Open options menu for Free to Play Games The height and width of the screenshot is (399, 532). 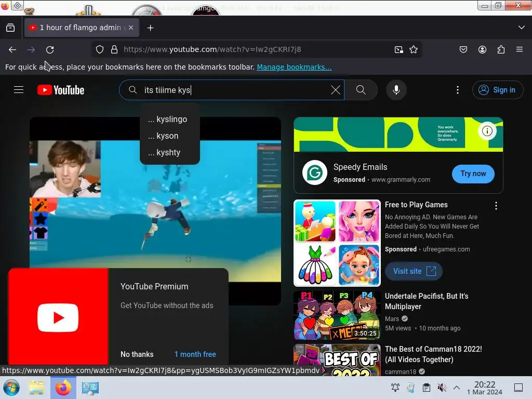click(496, 206)
